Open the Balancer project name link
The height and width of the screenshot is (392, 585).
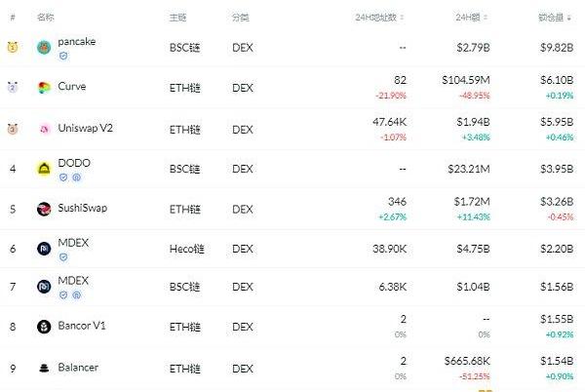click(78, 368)
